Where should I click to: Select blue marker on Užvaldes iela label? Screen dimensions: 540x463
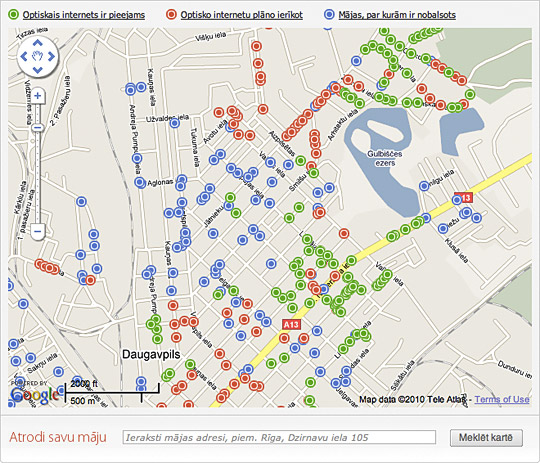click(x=175, y=123)
